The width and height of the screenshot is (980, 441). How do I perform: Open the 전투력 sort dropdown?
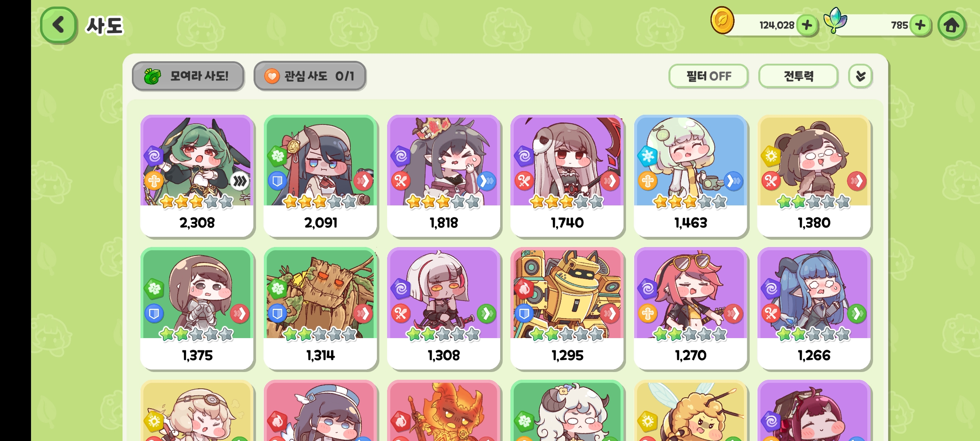click(x=798, y=76)
